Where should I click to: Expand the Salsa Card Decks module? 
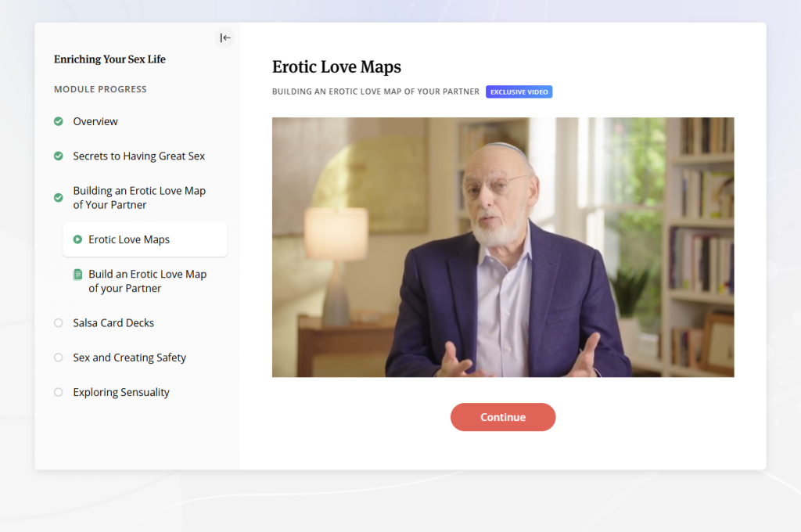(113, 322)
